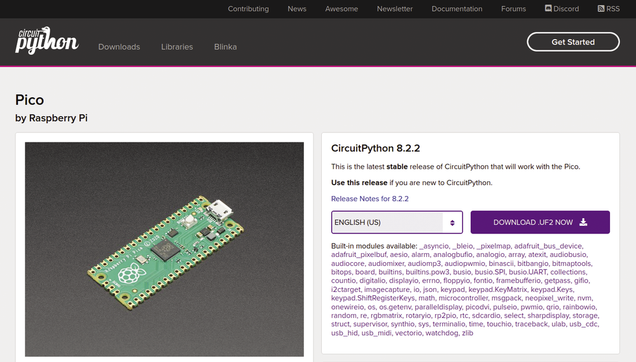
Task: Go to the Awesome page
Action: pos(342,9)
